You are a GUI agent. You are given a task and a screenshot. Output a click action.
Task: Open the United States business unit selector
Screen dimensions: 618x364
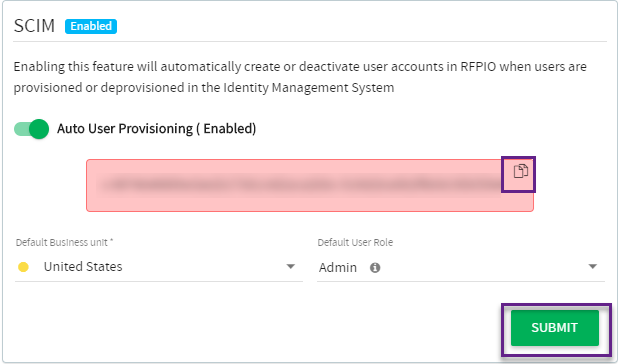tap(159, 267)
